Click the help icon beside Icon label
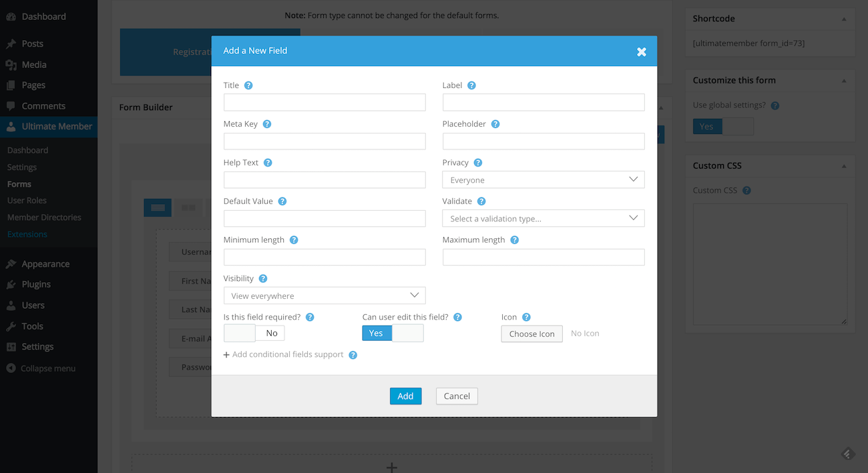868x473 pixels. [526, 318]
